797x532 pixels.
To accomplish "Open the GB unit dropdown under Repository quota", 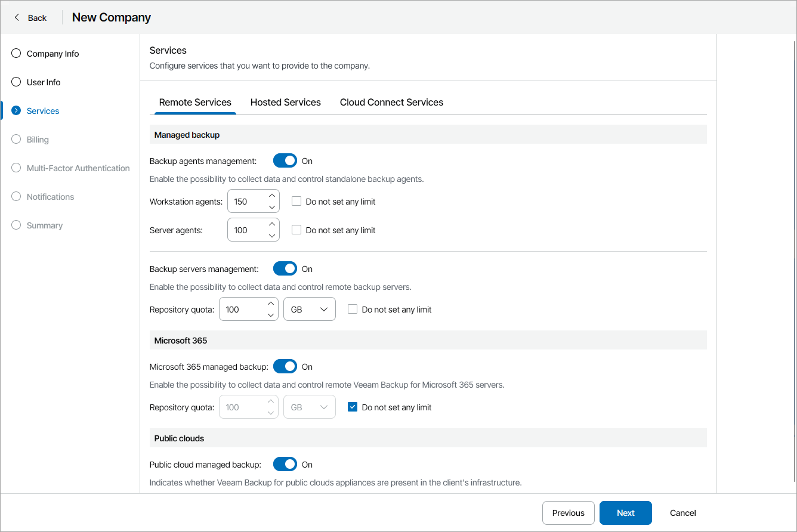I will pos(309,309).
